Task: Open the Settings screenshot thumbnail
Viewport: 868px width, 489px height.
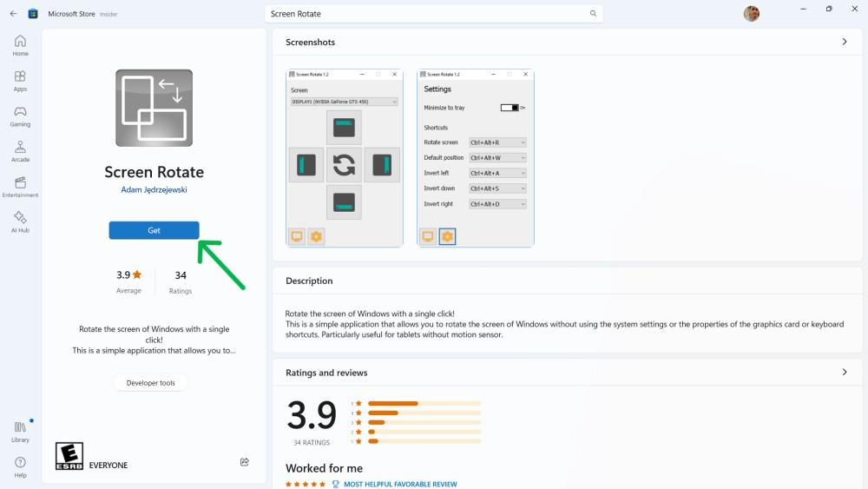Action: (x=476, y=158)
